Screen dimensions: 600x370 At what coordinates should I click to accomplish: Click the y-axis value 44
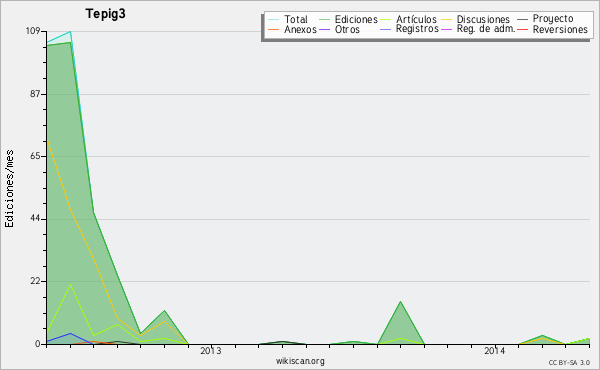point(35,219)
